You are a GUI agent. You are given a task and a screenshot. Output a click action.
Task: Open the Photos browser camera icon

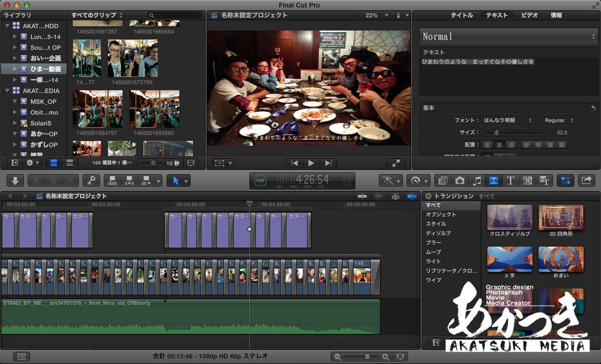coord(460,181)
